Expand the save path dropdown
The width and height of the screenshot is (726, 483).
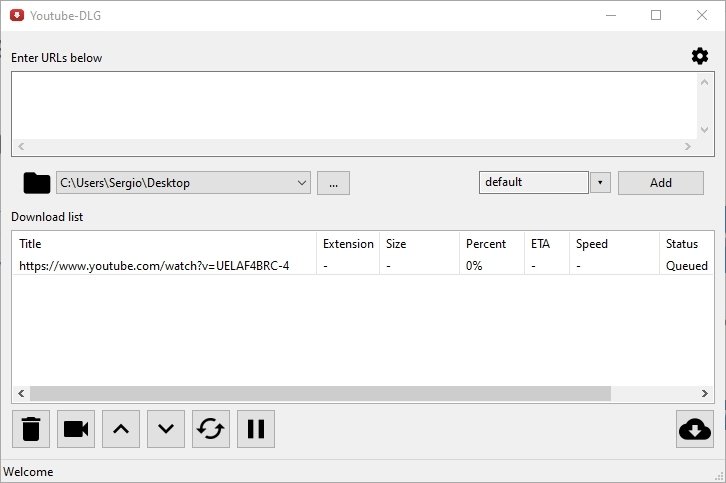[302, 183]
